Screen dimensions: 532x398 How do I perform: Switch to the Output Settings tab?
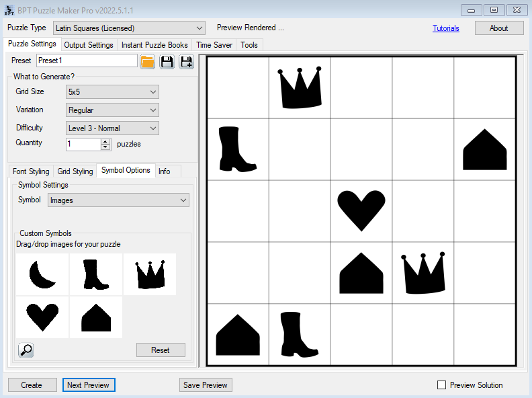click(89, 45)
